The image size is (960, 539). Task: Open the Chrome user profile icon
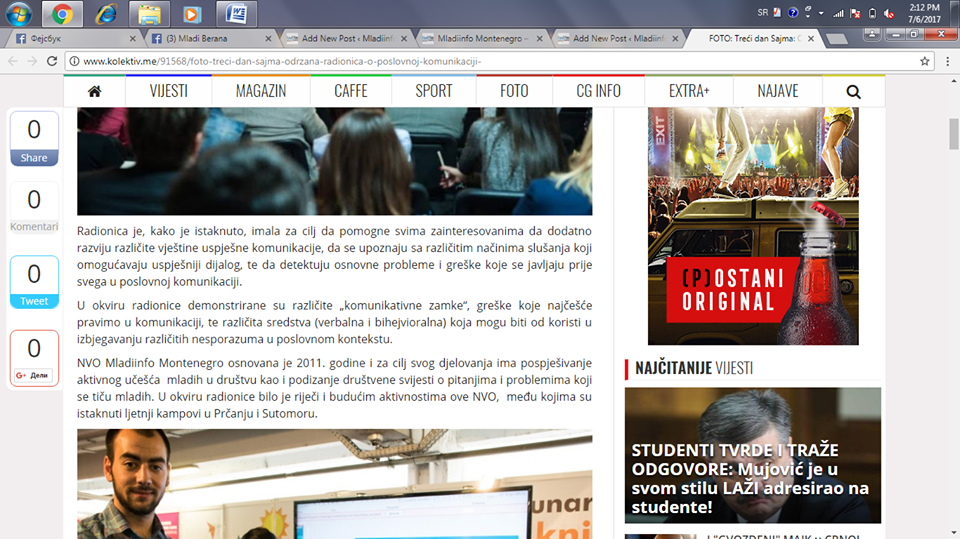872,34
